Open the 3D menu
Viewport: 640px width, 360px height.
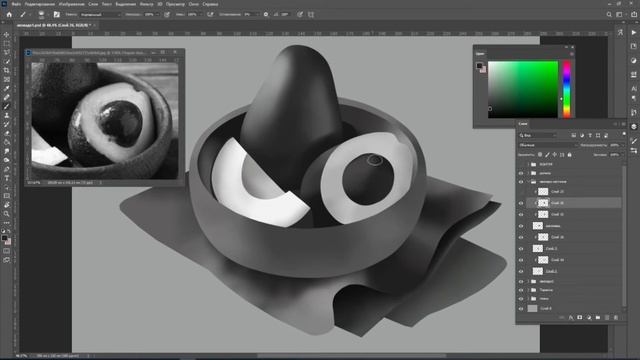click(160, 4)
